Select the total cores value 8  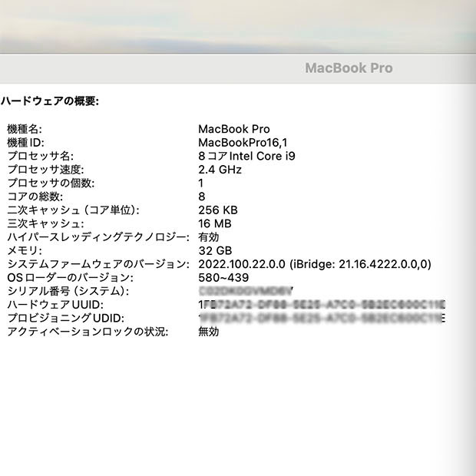[x=202, y=197]
